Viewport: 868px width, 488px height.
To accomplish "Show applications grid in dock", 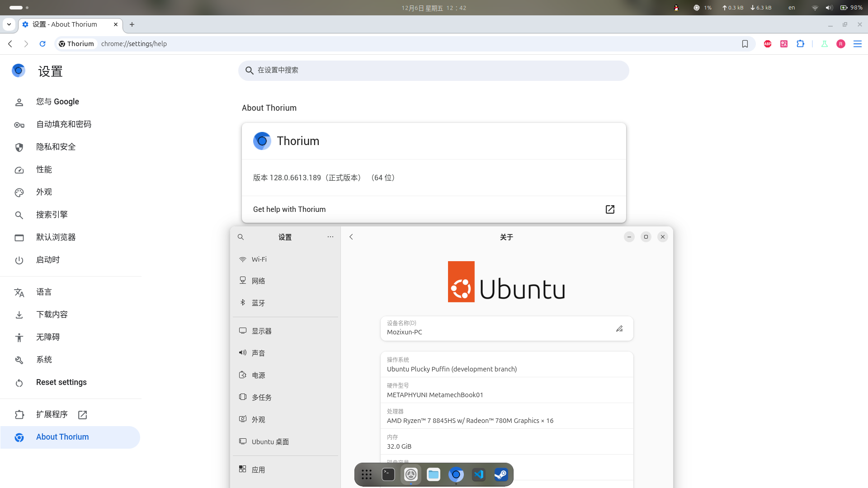I will pos(367,474).
